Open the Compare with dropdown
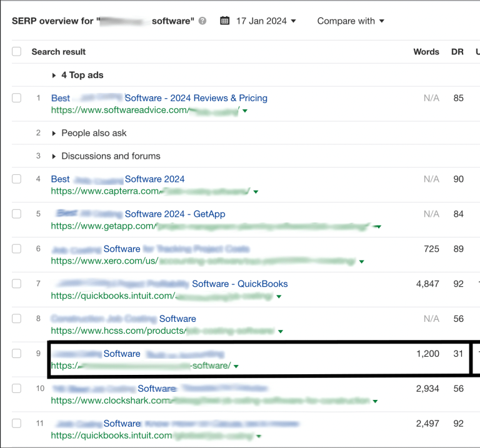480x448 pixels. 351,21
